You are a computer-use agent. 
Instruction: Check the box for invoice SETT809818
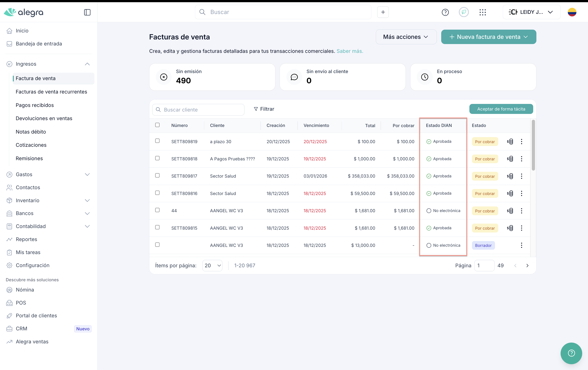click(157, 158)
